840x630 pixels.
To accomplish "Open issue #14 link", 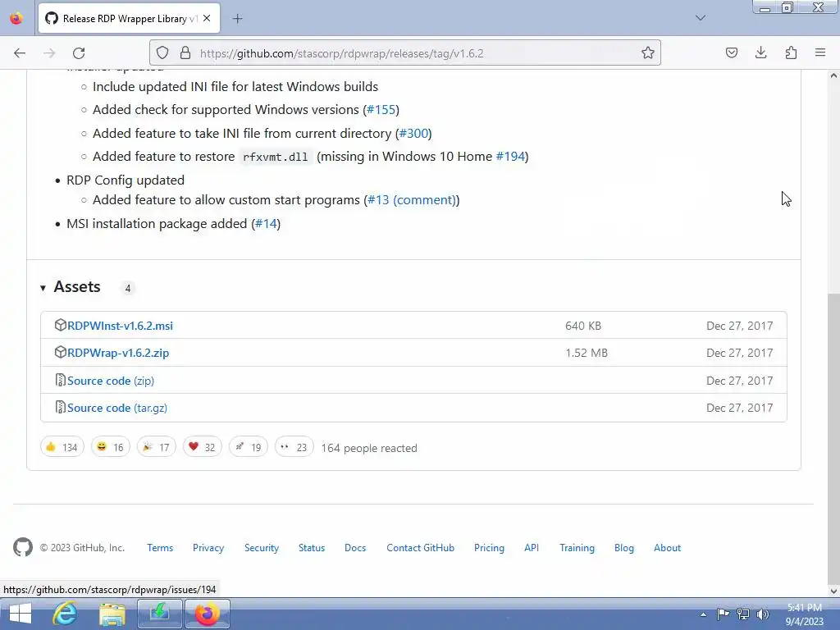I will [x=266, y=224].
